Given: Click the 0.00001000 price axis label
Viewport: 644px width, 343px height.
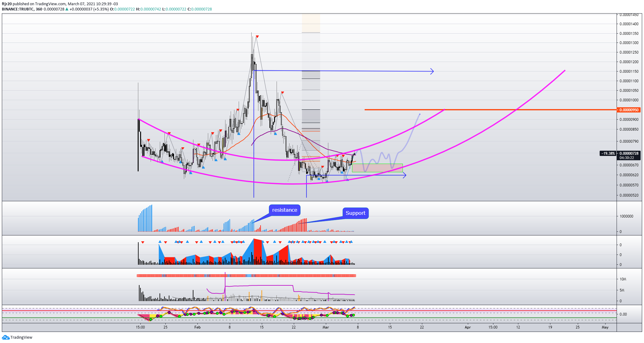Looking at the screenshot, I should pyautogui.click(x=629, y=100).
